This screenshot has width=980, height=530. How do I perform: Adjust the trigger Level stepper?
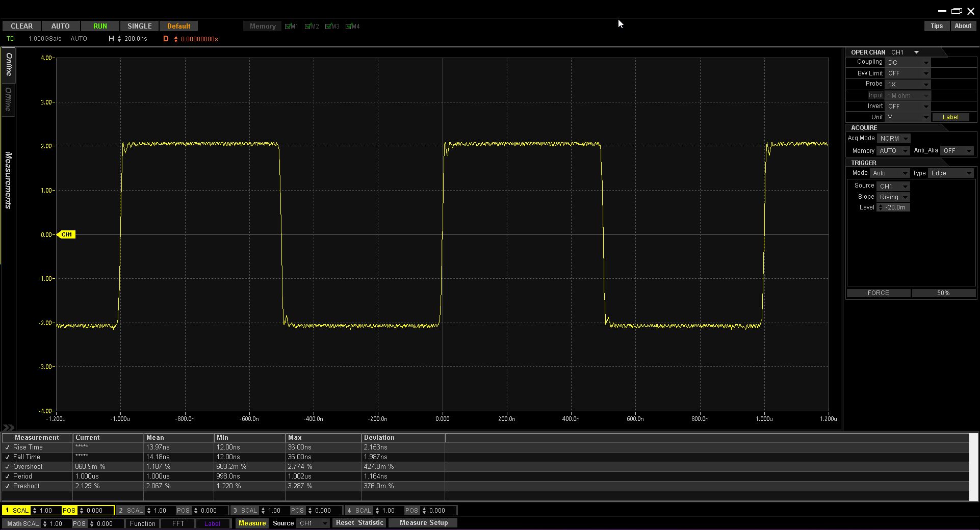(880, 207)
